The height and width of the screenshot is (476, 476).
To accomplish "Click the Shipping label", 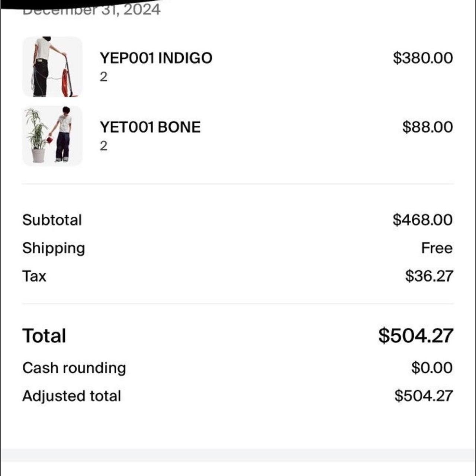I will (x=53, y=248).
